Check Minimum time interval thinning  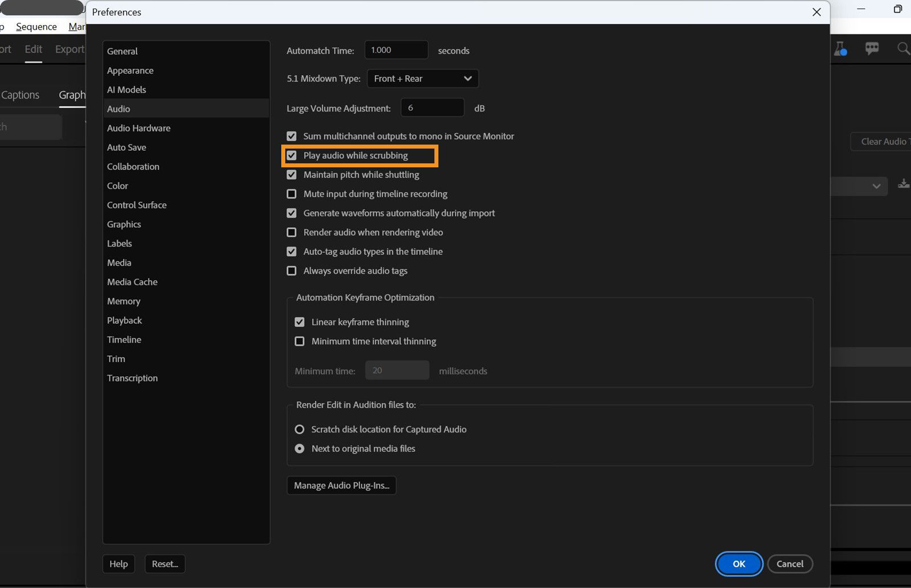click(x=300, y=341)
